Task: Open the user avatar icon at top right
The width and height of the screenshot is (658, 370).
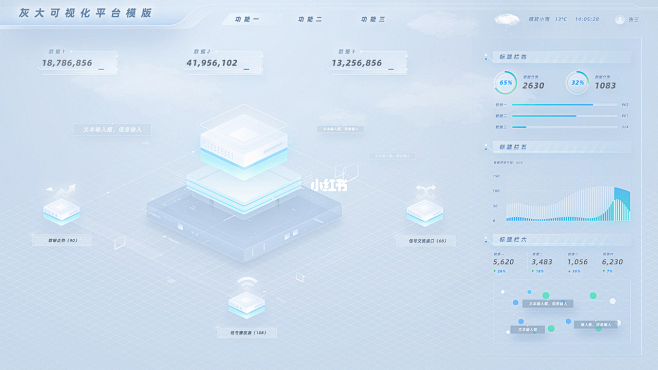Action: [619, 20]
